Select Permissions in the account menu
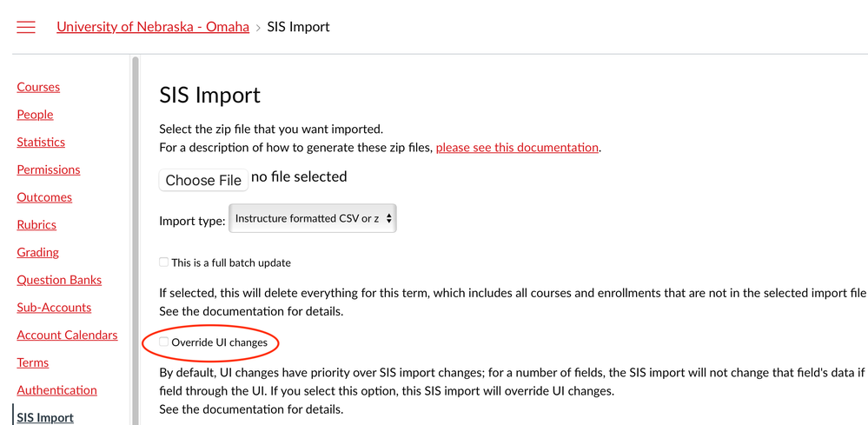Viewport: 868px width, 425px height. tap(49, 169)
